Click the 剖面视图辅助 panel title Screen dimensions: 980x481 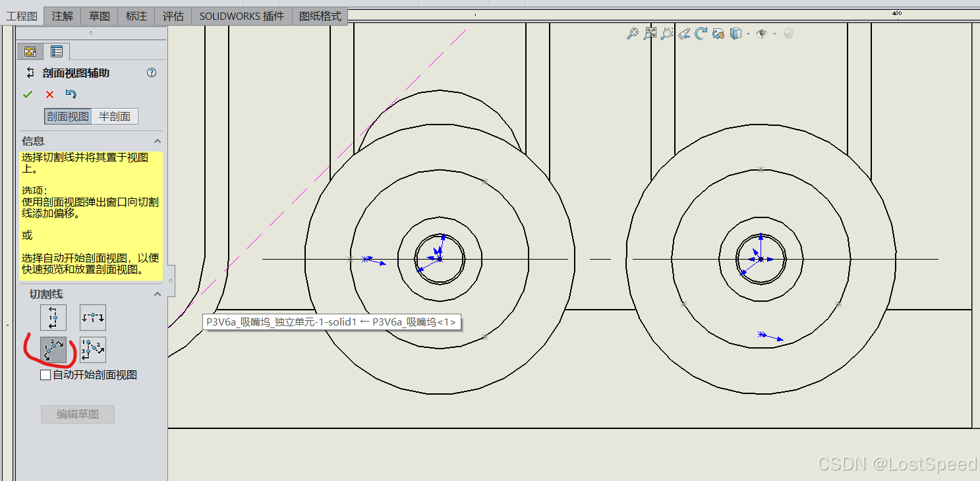point(76,73)
